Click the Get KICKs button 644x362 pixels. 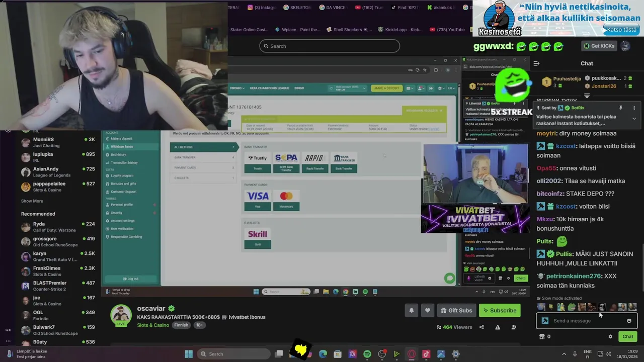coord(599,46)
